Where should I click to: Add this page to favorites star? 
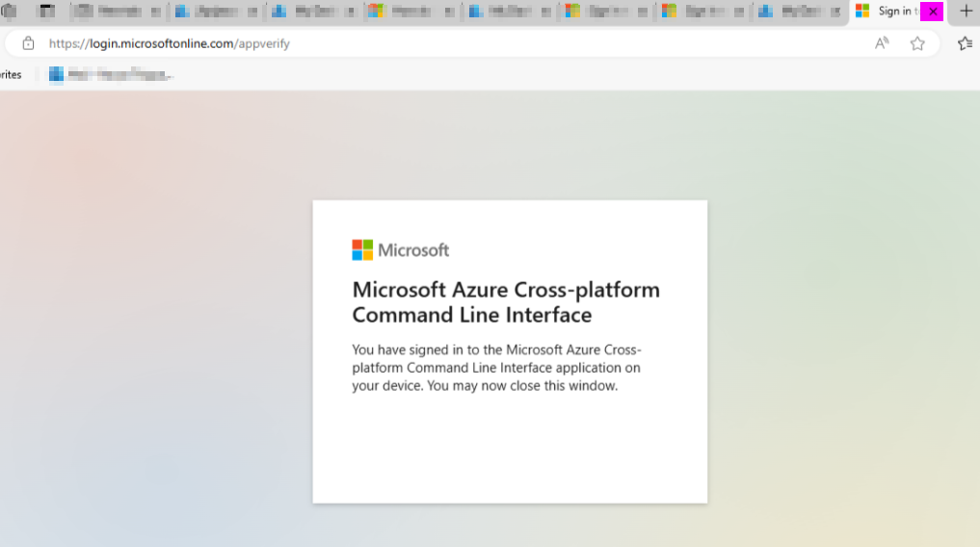coord(916,43)
